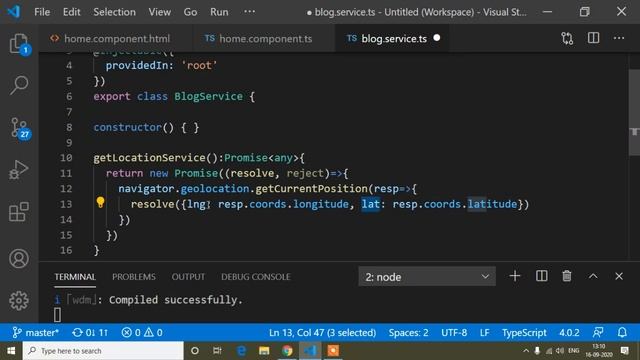
Task: Open Source Control view with 27 changes
Action: (19, 128)
